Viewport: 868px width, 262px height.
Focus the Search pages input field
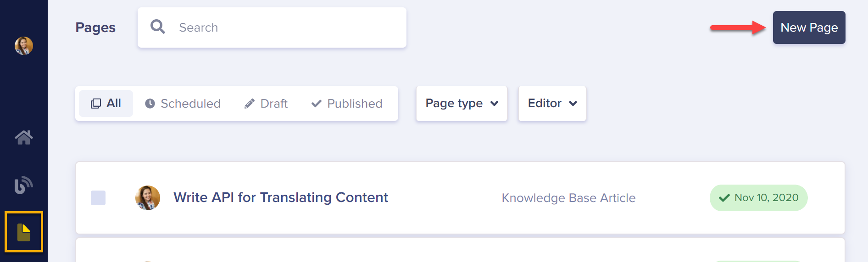[x=272, y=27]
